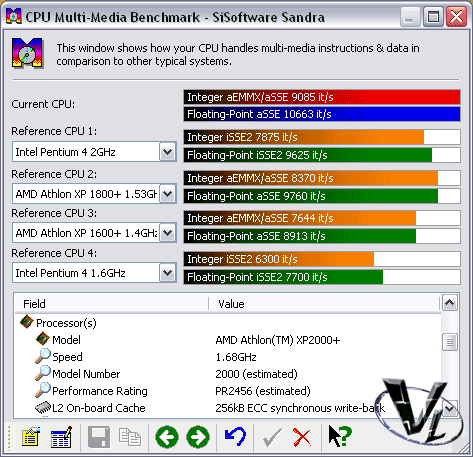Click the grayed Save floppy disk icon

[x=99, y=437]
